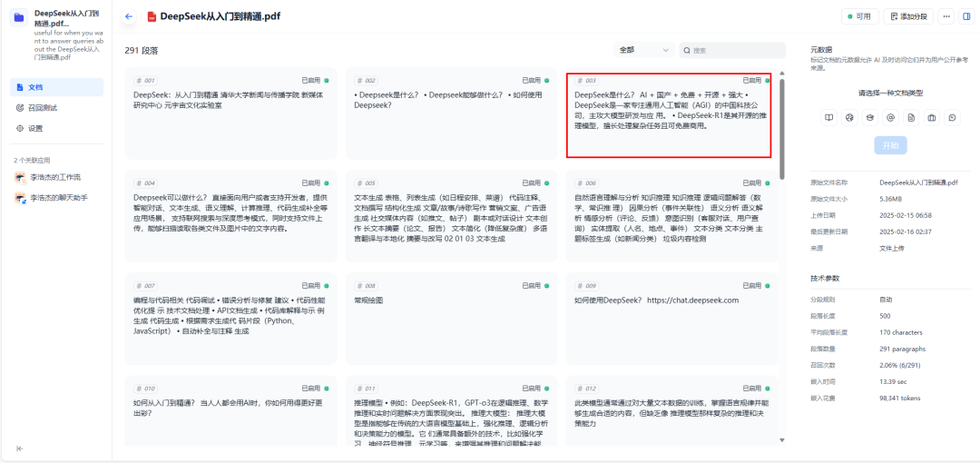This screenshot has height=463, width=980.
Task: Collapse the left sidebar with bottom arrow icon
Action: tap(19, 448)
